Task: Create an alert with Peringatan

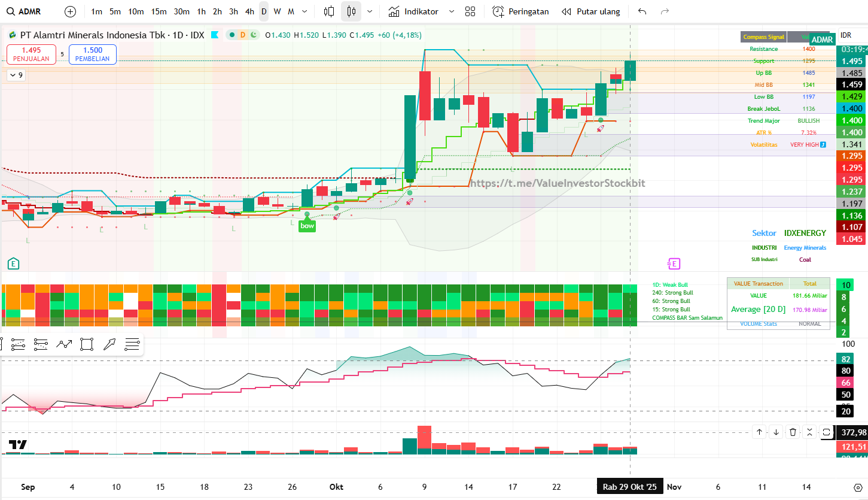Action: 520,11
